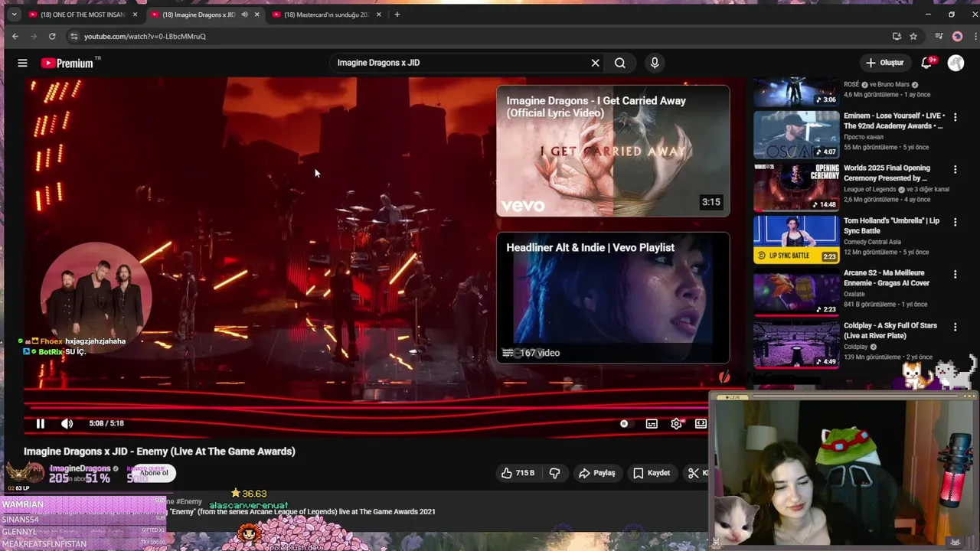The height and width of the screenshot is (551, 980).
Task: Open Headliner Alt & Indie Vevo Playlist card
Action: pos(613,298)
